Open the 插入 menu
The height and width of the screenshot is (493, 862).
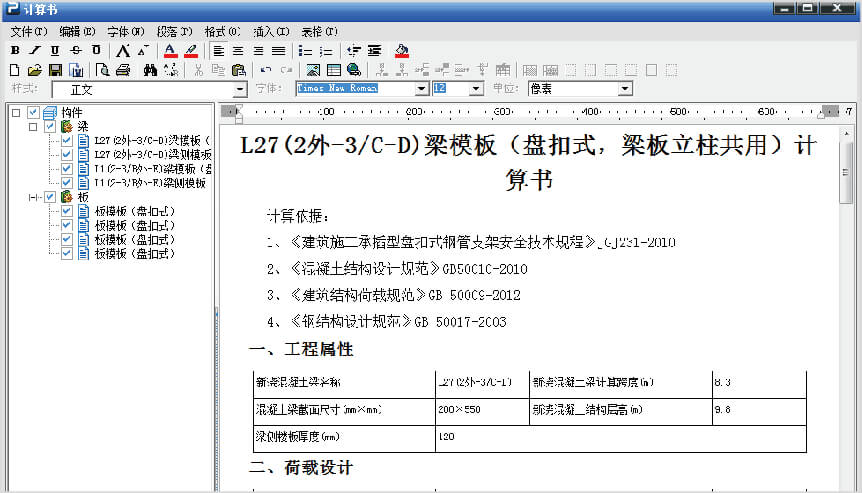point(271,31)
